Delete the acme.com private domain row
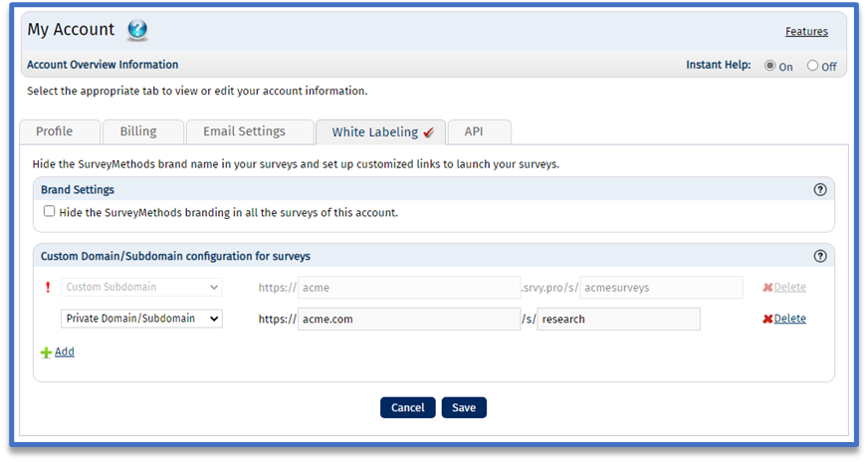 click(x=790, y=319)
